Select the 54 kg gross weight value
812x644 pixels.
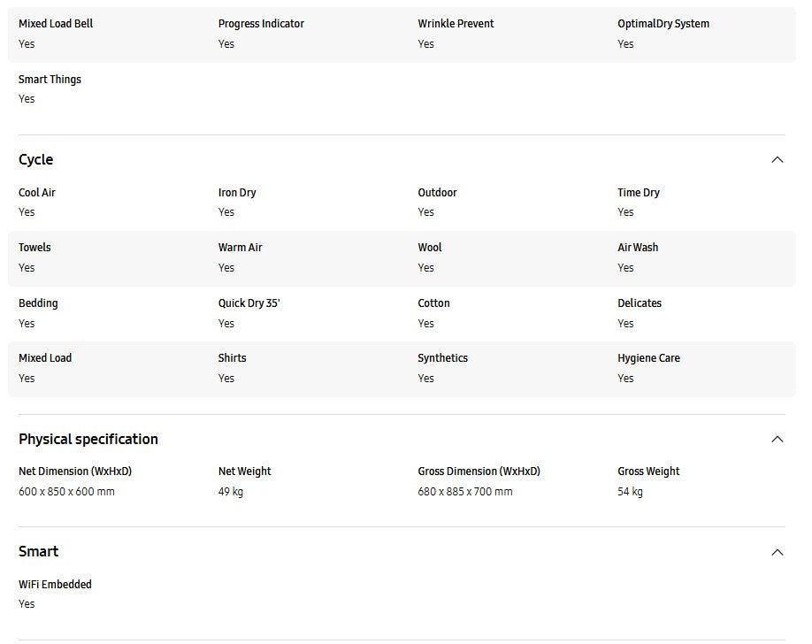(x=630, y=492)
